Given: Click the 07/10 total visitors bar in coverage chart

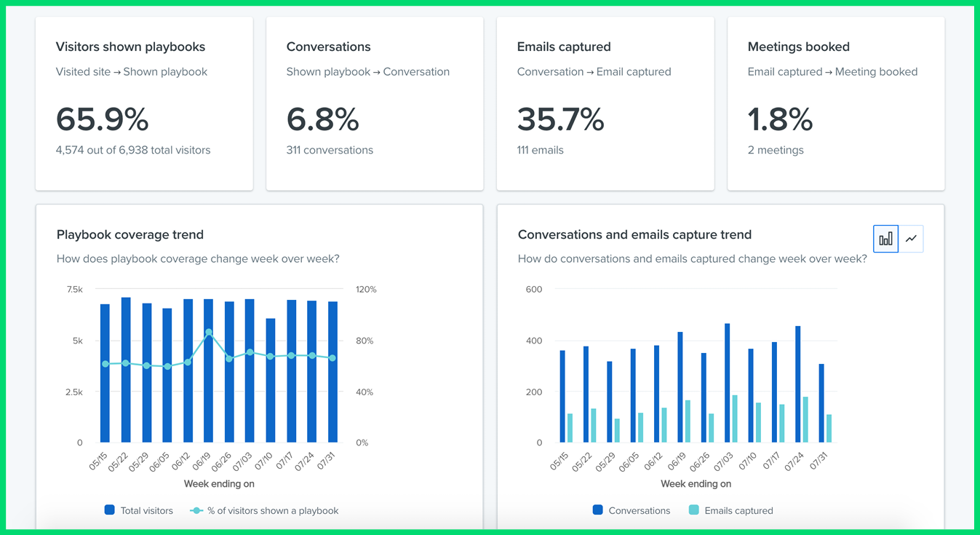Looking at the screenshot, I should coord(271,381).
